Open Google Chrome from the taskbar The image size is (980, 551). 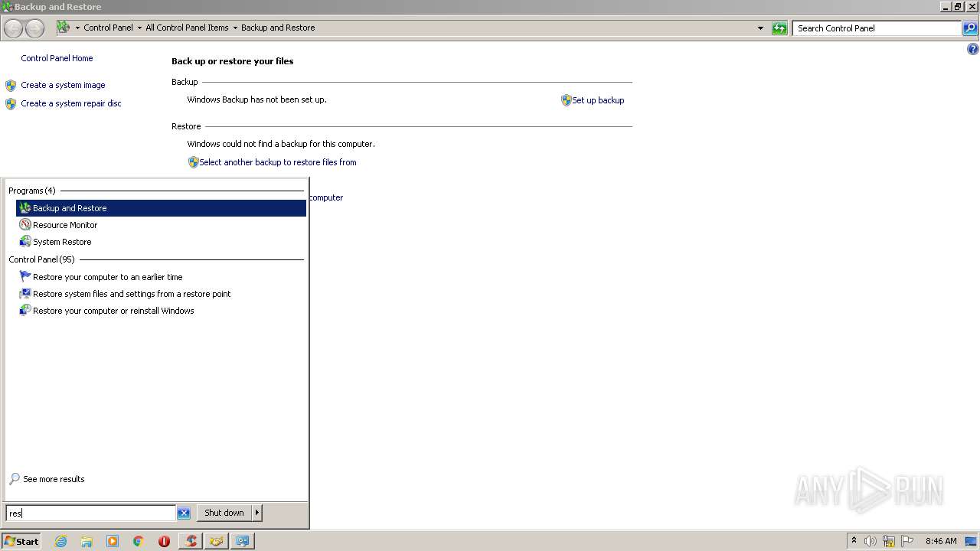pyautogui.click(x=139, y=541)
